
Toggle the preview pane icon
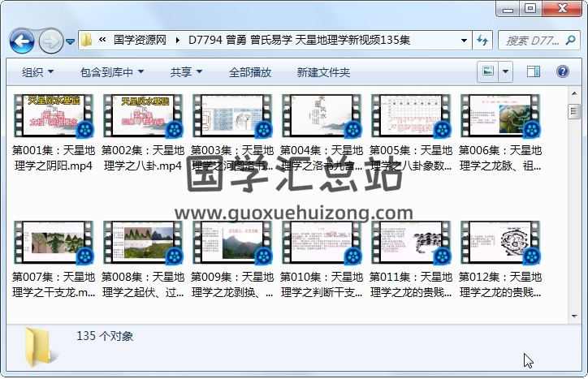point(534,71)
